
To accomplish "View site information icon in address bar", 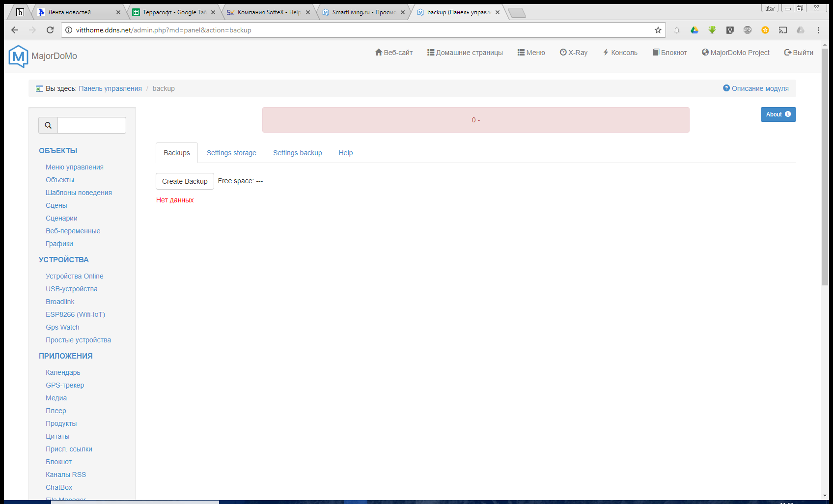I will click(x=69, y=30).
